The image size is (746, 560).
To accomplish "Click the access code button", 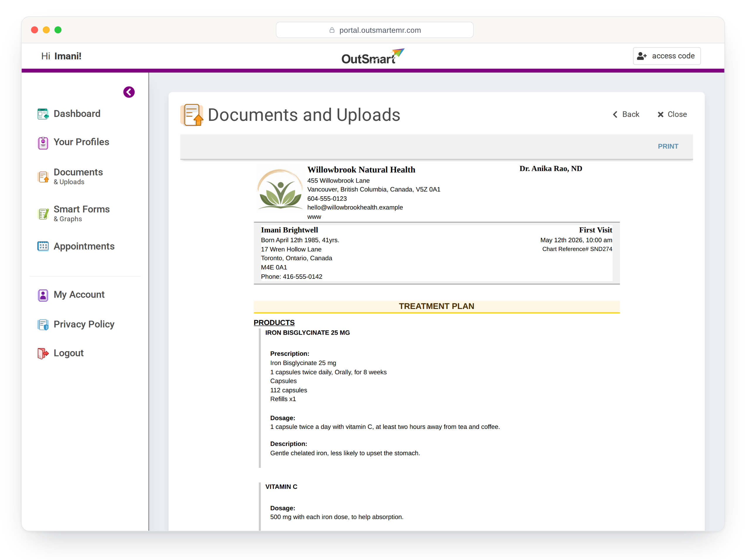I will pos(667,56).
